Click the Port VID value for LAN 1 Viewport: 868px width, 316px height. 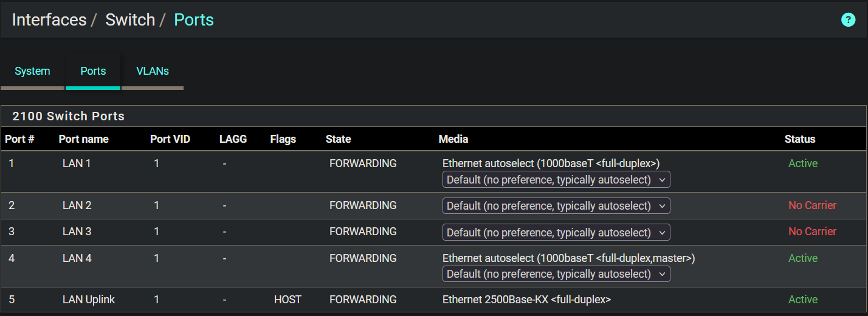coord(157,163)
